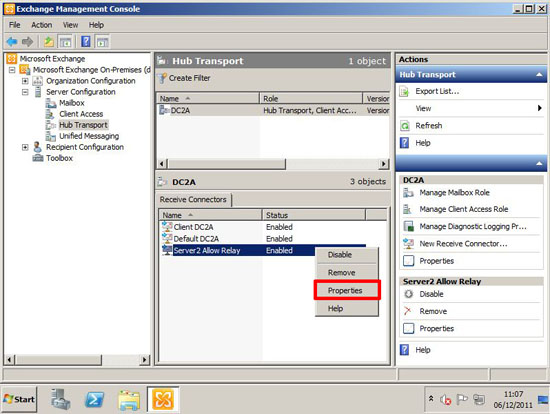Open the View menu in menu bar
This screenshot has width=550, height=414.
point(70,25)
